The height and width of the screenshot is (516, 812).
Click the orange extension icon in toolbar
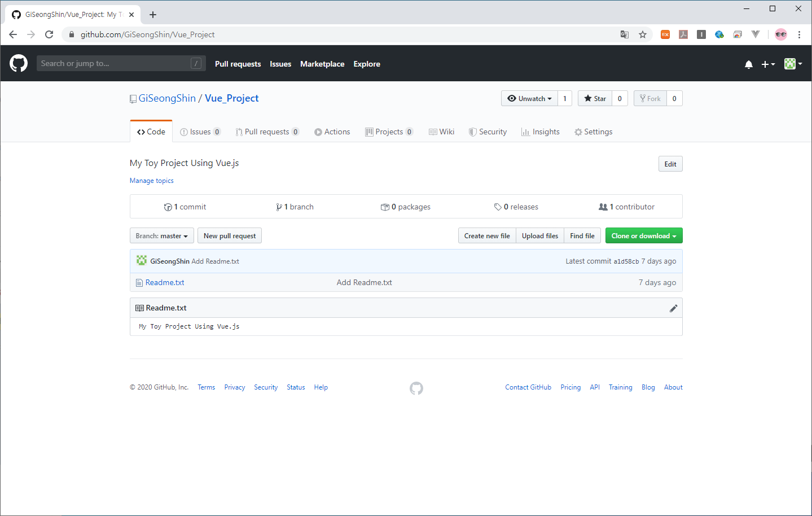coord(665,34)
